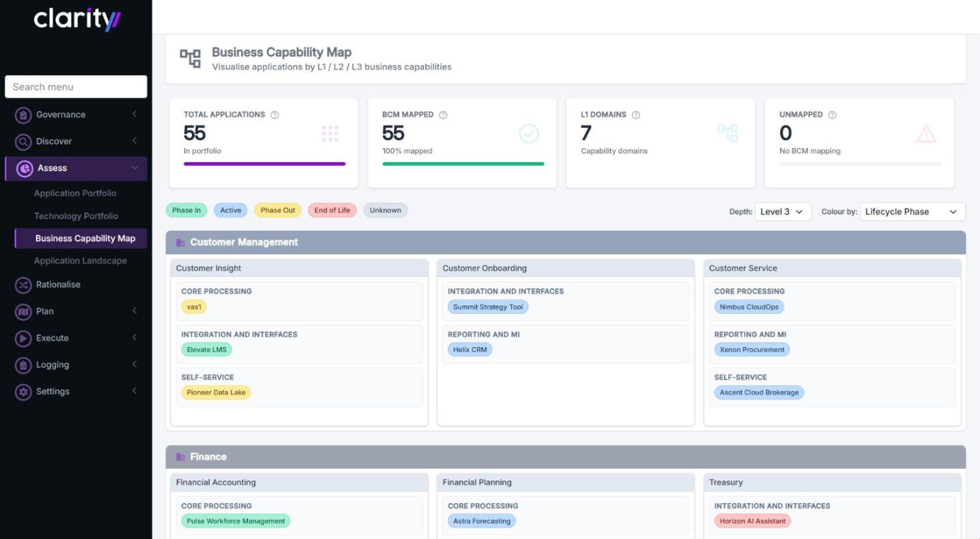Click the Governance clipboard icon
This screenshot has width=980, height=539.
coord(23,115)
